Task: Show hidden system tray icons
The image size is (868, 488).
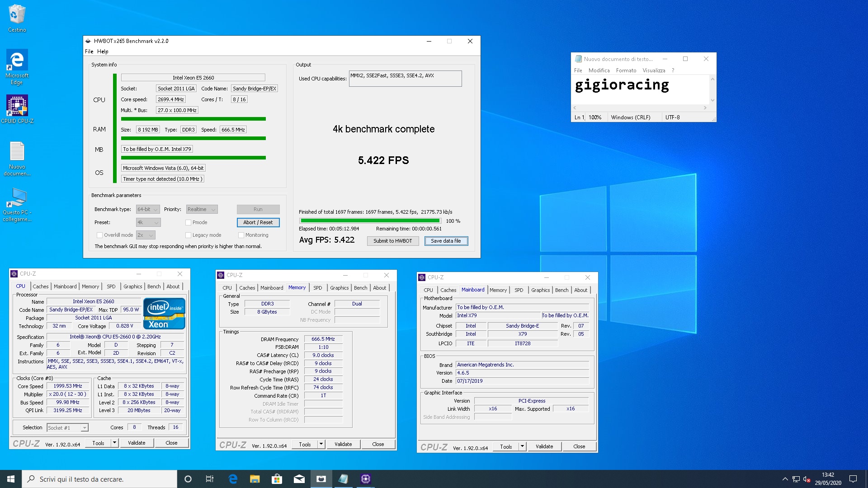Action: pyautogui.click(x=785, y=479)
